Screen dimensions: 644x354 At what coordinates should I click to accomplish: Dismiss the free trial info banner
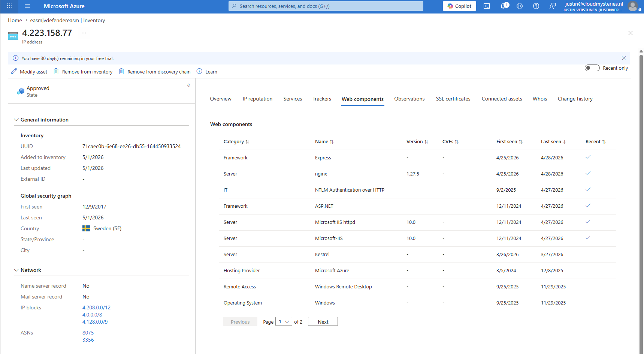(x=624, y=58)
